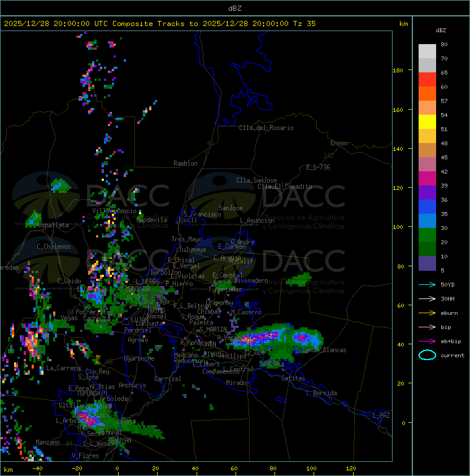The height and width of the screenshot is (476, 470).
Task: Click the Mirador label
Action: coord(238,383)
